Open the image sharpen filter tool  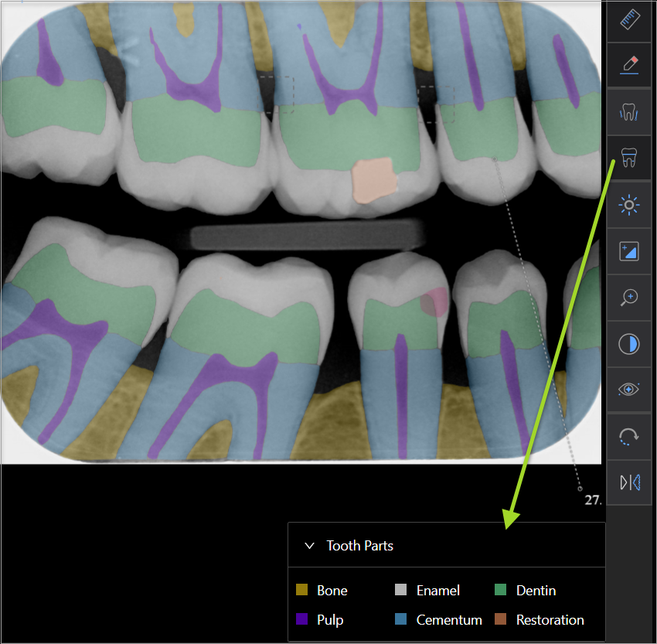tap(629, 251)
